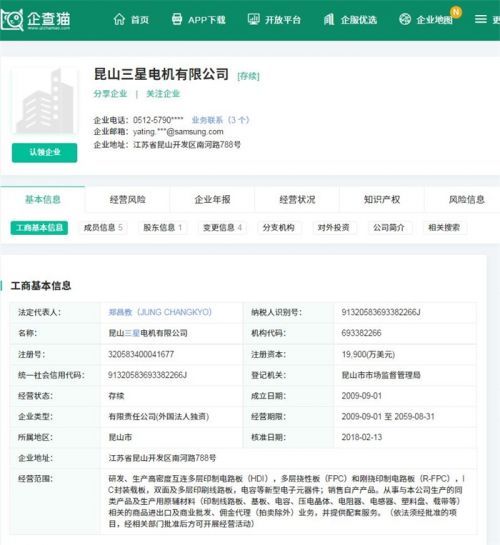Select the 工商基本信息 sub-tab
Viewport: 500px width, 545px height.
(x=39, y=228)
